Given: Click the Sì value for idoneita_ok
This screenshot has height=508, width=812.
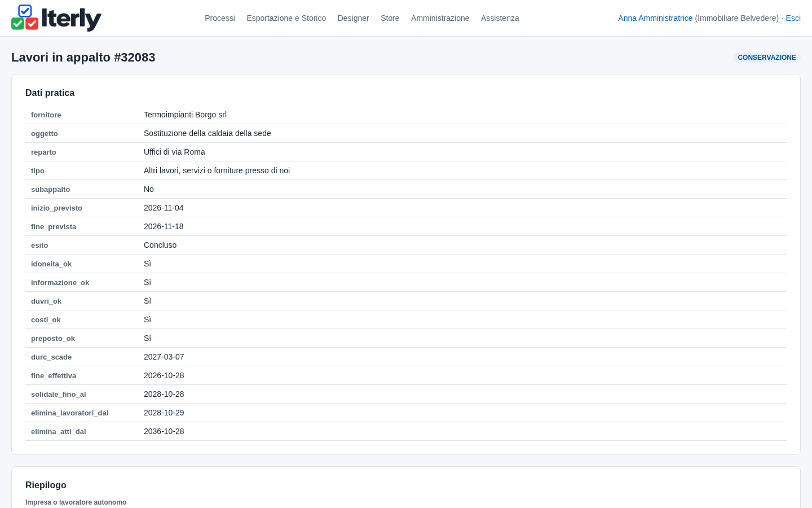Looking at the screenshot, I should click(148, 264).
